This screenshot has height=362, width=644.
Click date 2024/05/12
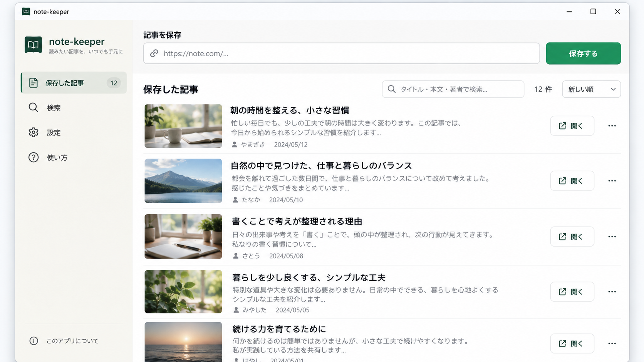pyautogui.click(x=291, y=145)
